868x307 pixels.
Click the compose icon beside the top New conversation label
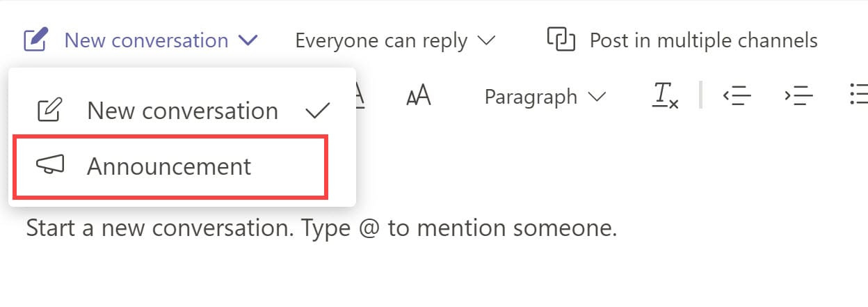(x=35, y=40)
